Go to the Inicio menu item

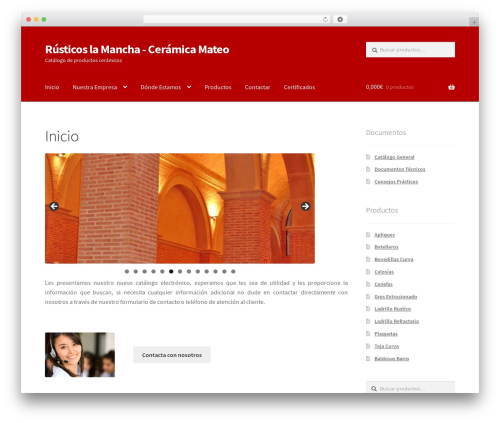click(x=52, y=87)
